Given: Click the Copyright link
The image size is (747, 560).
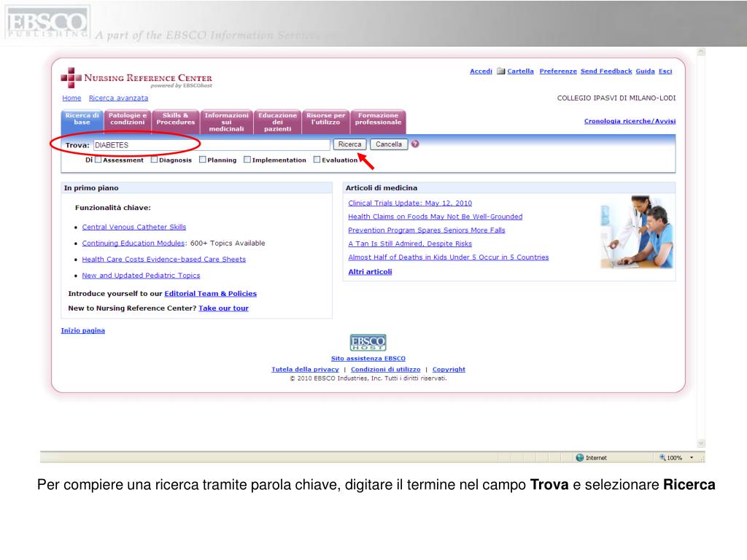Looking at the screenshot, I should coord(449,369).
